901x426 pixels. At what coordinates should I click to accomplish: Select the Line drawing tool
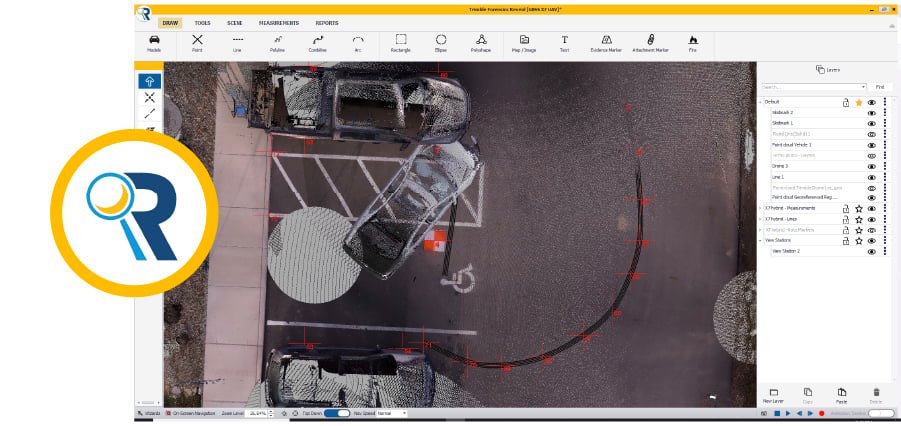237,44
